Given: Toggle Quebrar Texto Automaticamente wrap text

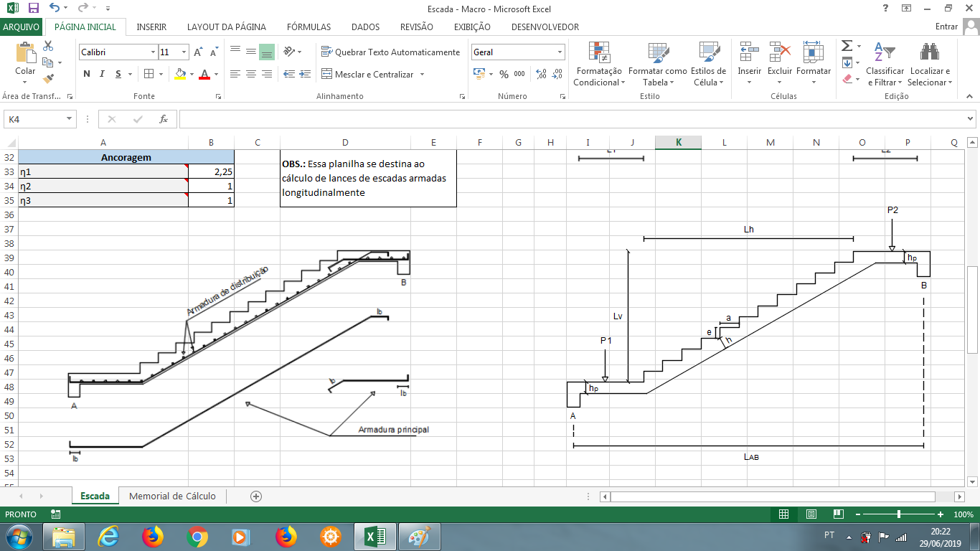Looking at the screenshot, I should [x=390, y=52].
